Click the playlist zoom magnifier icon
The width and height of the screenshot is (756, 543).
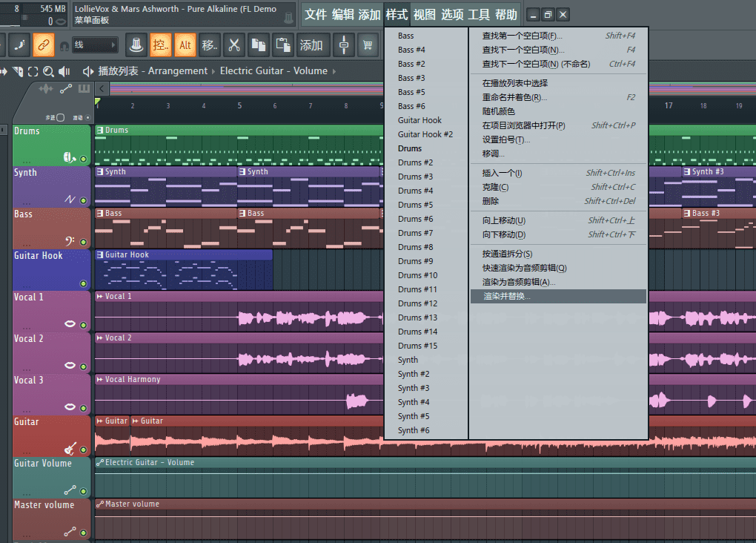tap(48, 71)
